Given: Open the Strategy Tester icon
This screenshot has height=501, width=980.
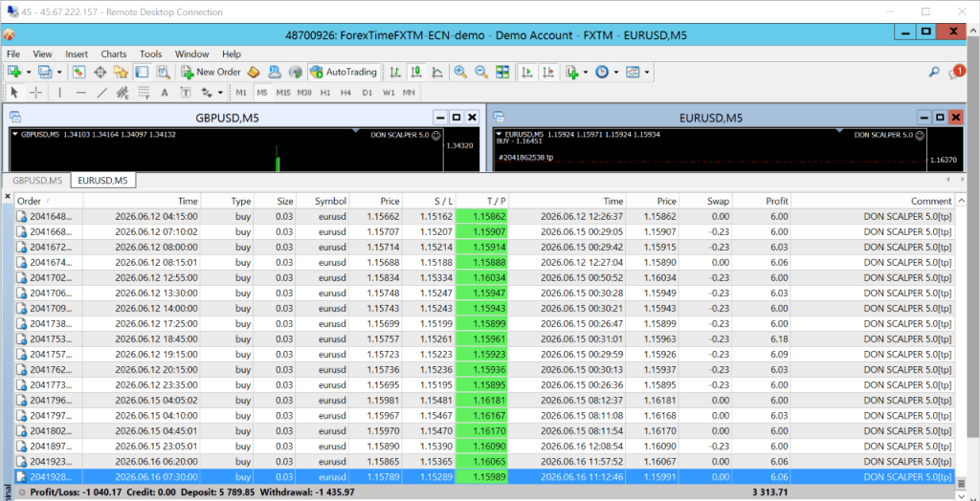Looking at the screenshot, I should pyautogui.click(x=163, y=73).
